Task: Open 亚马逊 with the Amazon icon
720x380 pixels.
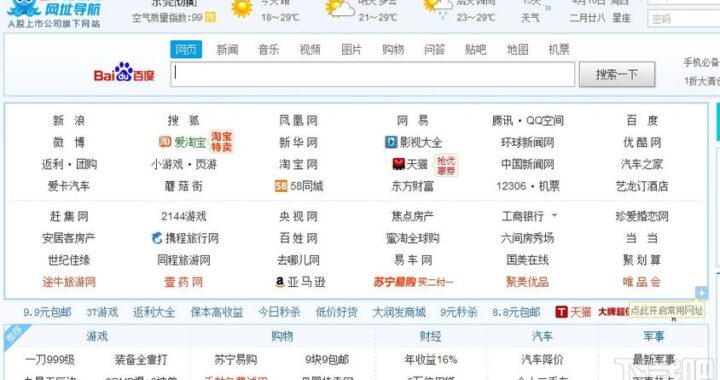Action: 300,282
